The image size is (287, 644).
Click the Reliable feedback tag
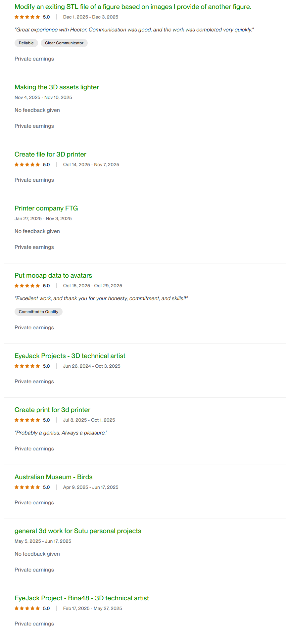tap(26, 43)
